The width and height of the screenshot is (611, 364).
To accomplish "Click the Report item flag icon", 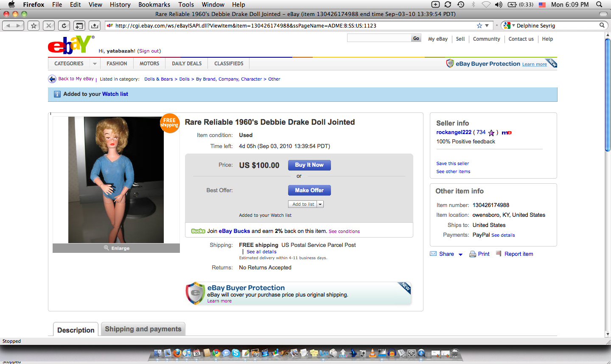I will (499, 254).
